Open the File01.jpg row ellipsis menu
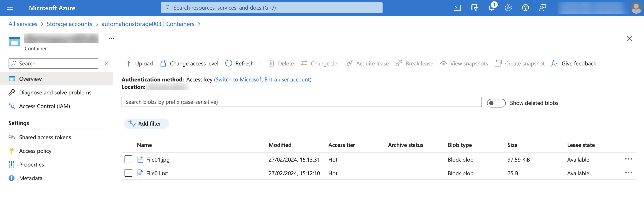This screenshot has height=210, width=644. coord(628,159)
